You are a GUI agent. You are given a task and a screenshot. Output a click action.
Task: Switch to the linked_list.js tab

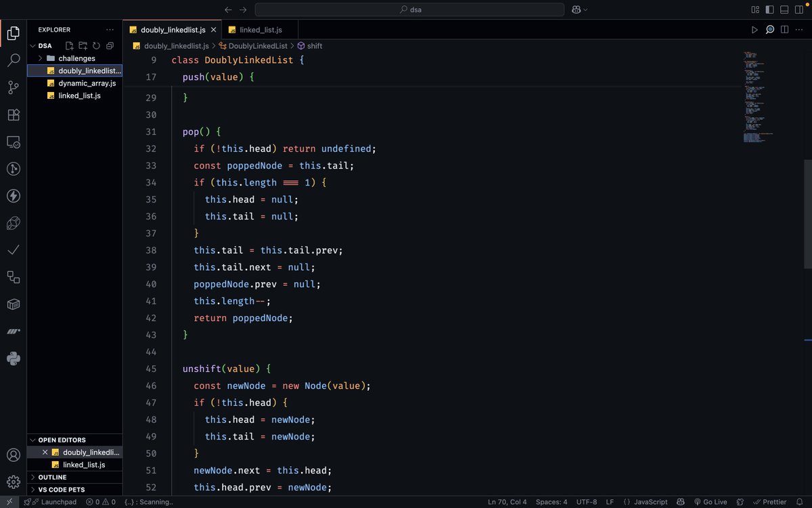[261, 30]
